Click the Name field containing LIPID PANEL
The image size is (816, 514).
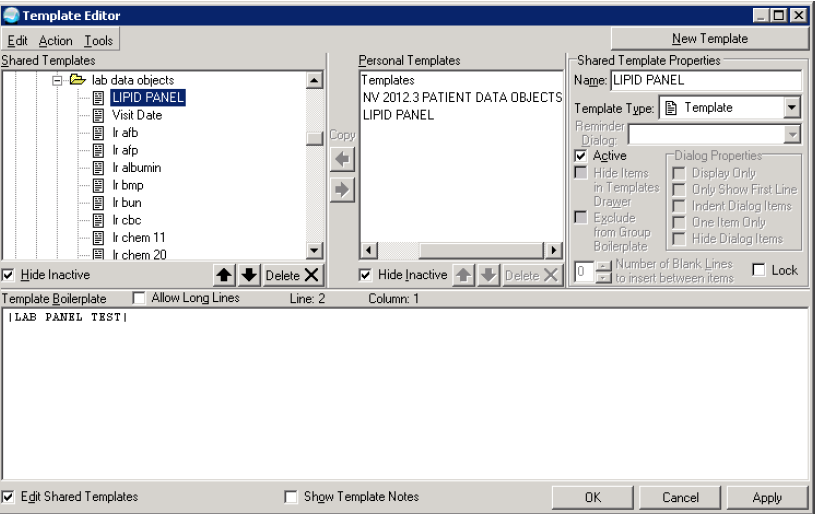tap(706, 80)
